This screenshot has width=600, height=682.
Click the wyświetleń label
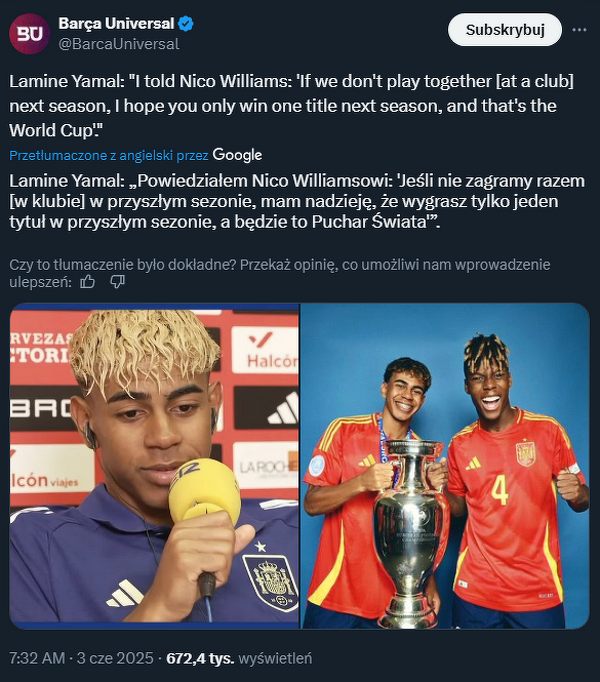pos(275,658)
